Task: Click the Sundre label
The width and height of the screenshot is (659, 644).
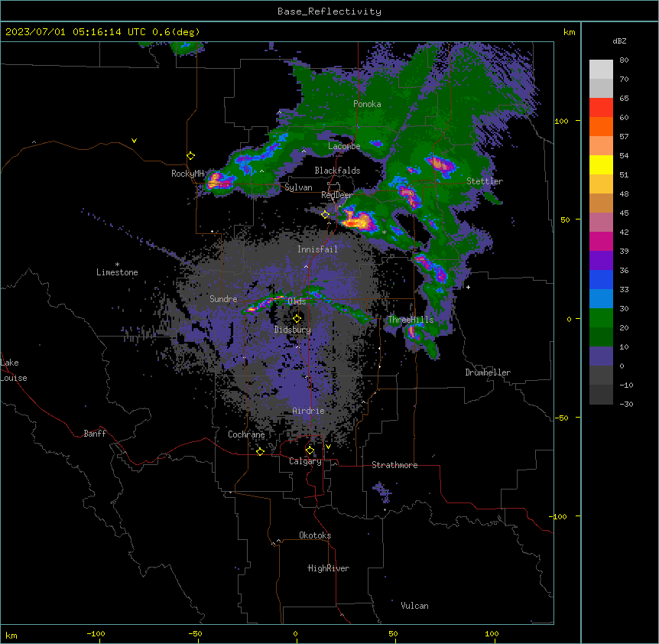Action: point(223,299)
